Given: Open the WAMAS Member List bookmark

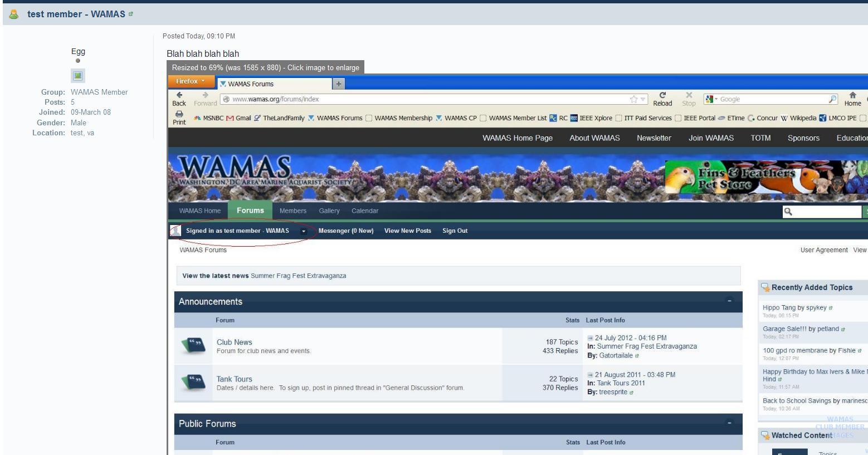Looking at the screenshot, I should point(513,118).
